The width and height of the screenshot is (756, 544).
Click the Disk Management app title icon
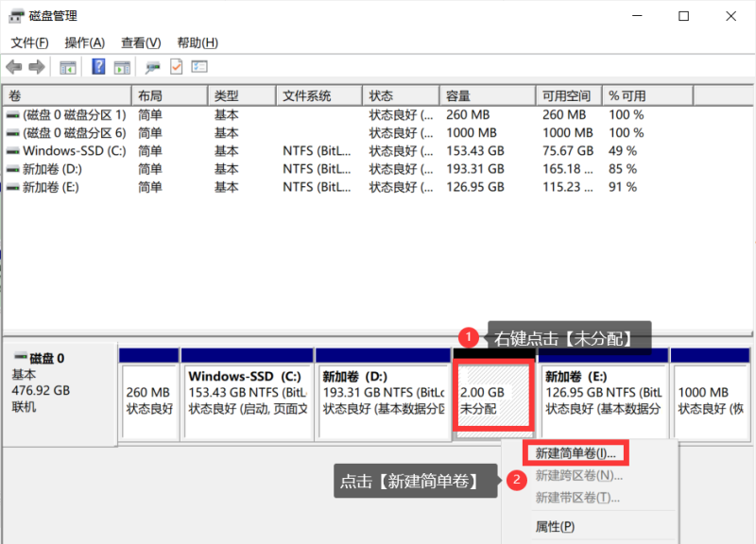point(16,16)
